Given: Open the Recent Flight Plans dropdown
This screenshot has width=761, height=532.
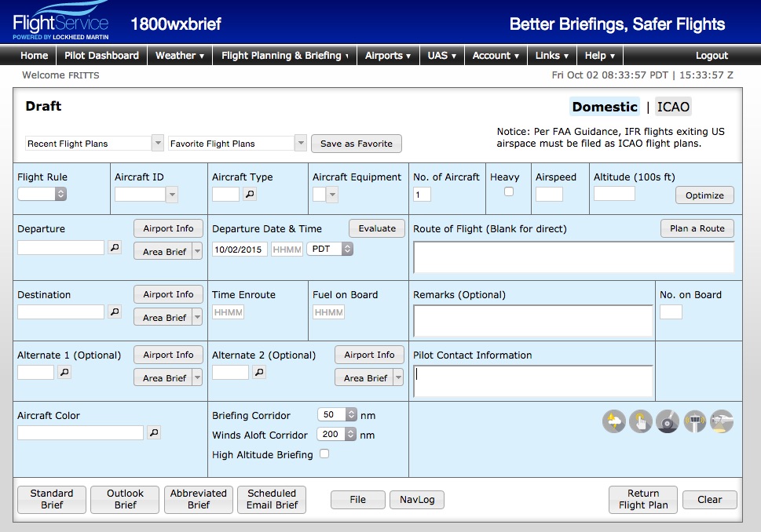Looking at the screenshot, I should (x=95, y=143).
